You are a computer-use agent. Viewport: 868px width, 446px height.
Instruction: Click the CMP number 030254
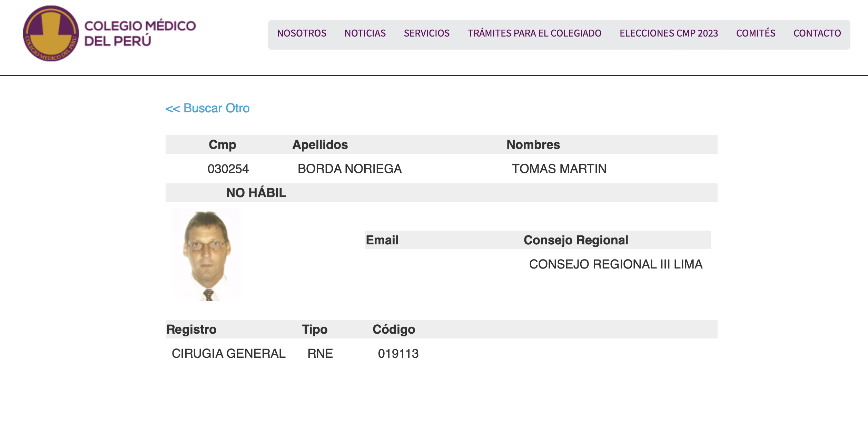[228, 169]
